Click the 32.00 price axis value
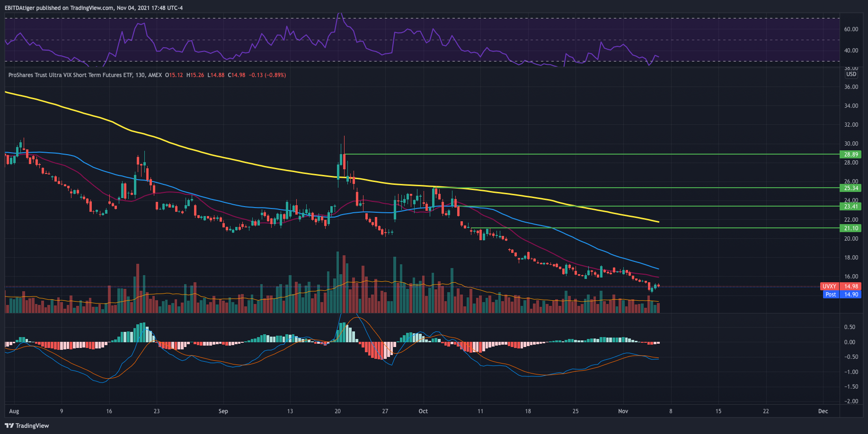 (x=851, y=125)
